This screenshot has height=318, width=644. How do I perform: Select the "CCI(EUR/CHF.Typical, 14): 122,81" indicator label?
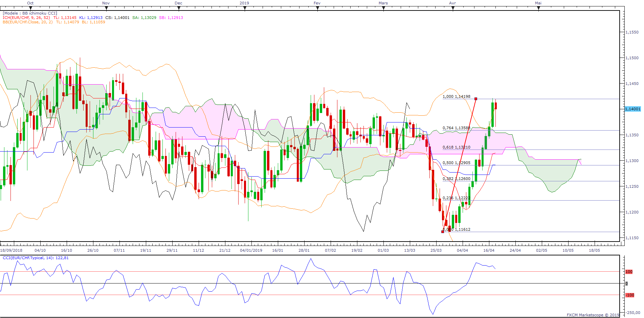pyautogui.click(x=36, y=258)
